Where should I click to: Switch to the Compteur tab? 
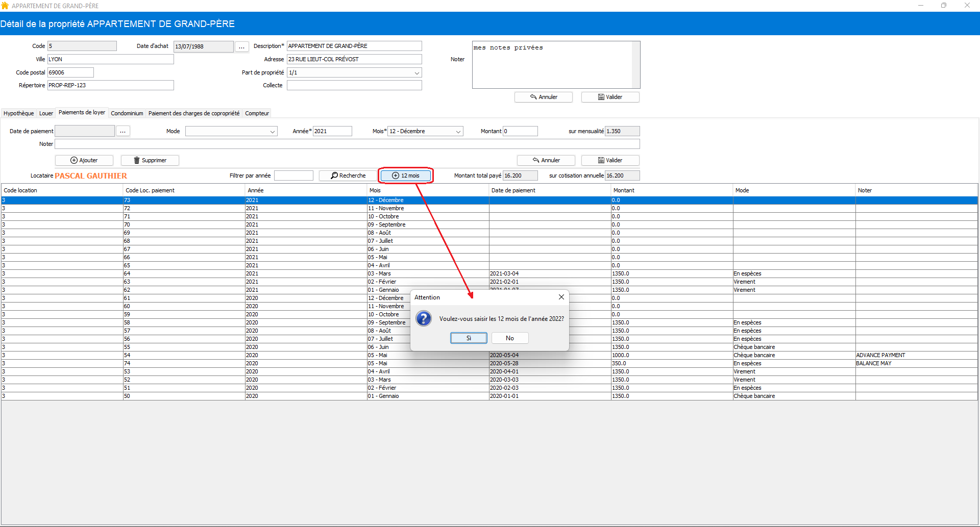click(257, 113)
